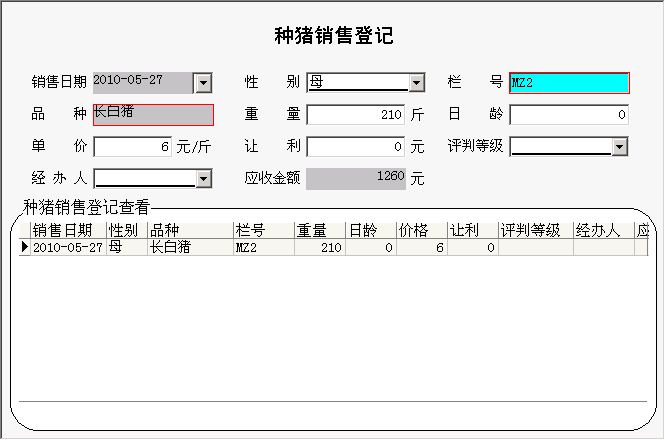Screen dimensions: 665x440
Task: Click the 重量 column header in grid
Action: click(x=319, y=231)
